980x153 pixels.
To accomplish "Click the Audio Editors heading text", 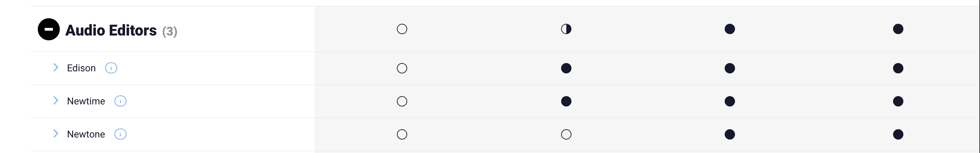I will [x=111, y=30].
